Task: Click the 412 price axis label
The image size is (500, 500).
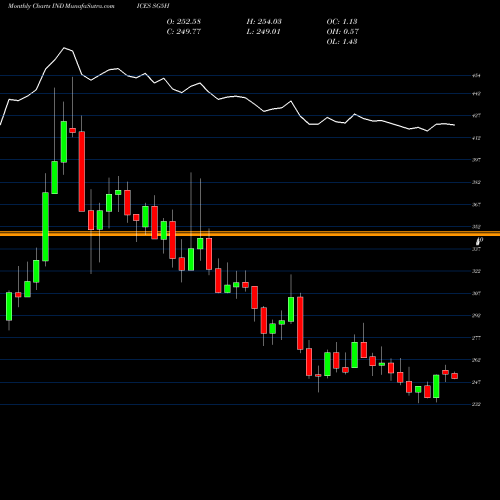Action: [x=476, y=138]
